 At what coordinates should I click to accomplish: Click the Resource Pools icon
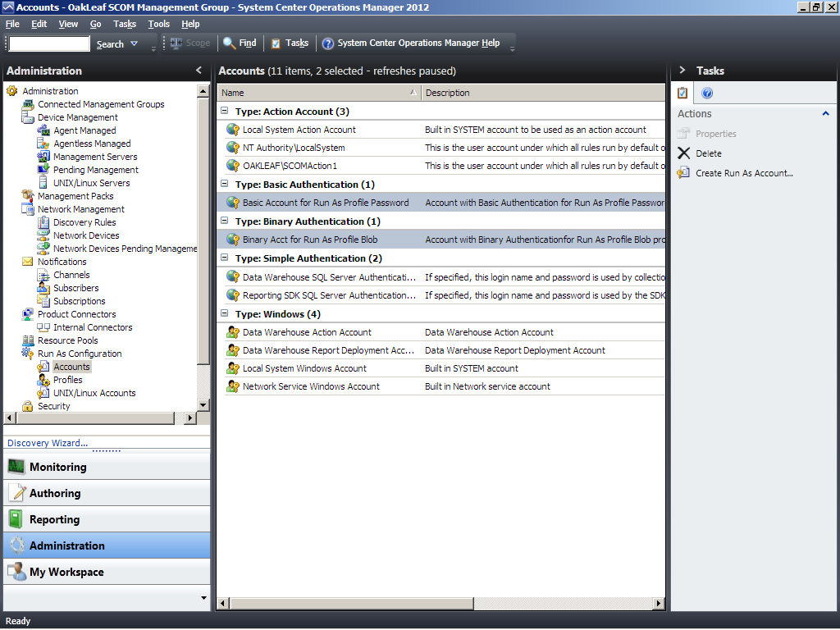coord(28,340)
